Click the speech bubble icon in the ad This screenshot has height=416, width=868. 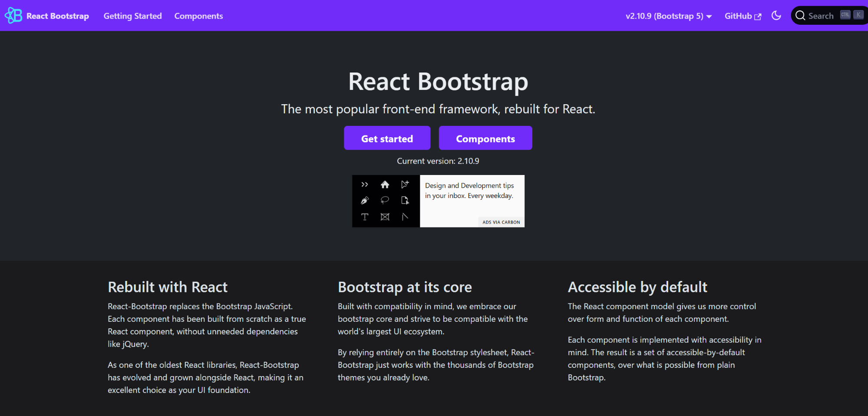tap(385, 200)
